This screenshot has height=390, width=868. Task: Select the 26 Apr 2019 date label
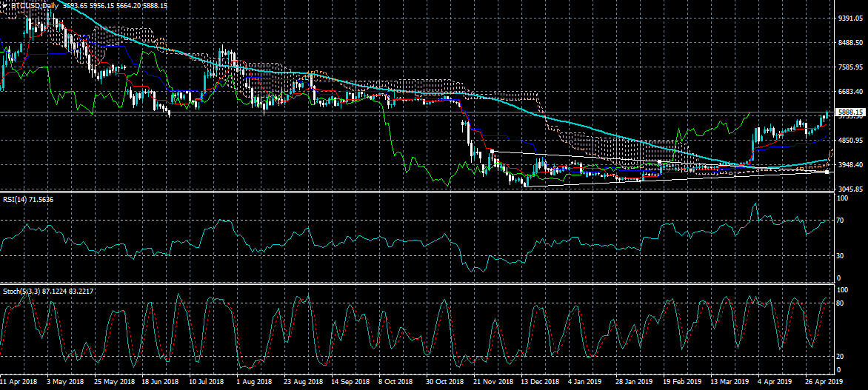pyautogui.click(x=824, y=383)
